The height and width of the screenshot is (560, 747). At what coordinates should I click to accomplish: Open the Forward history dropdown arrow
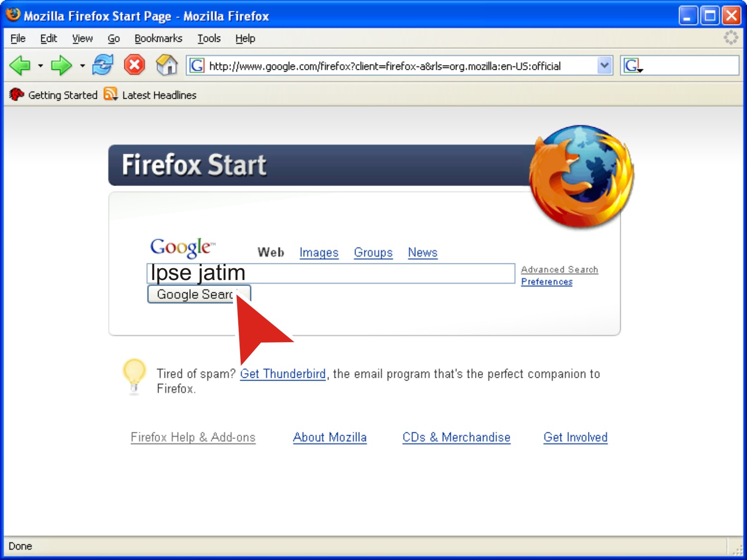tap(83, 65)
